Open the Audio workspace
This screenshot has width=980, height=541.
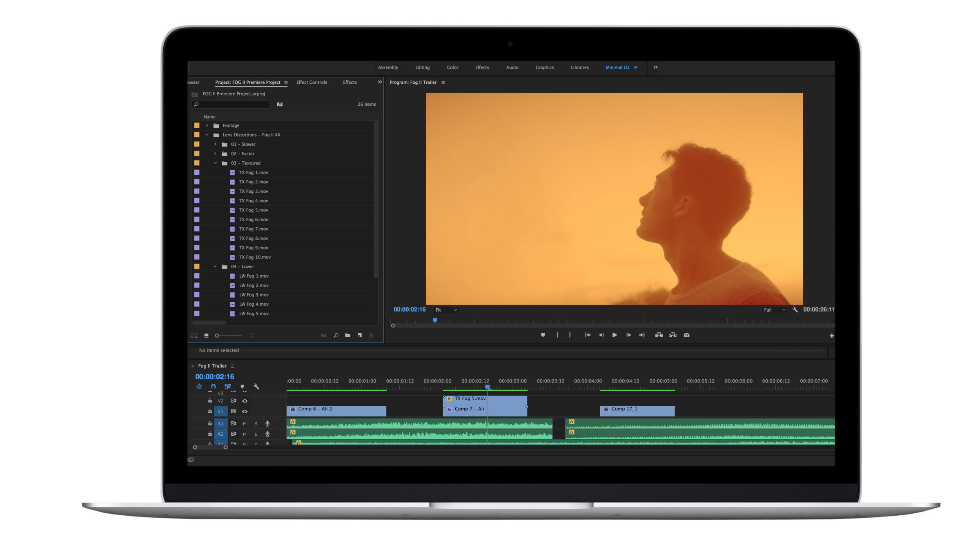tap(512, 68)
